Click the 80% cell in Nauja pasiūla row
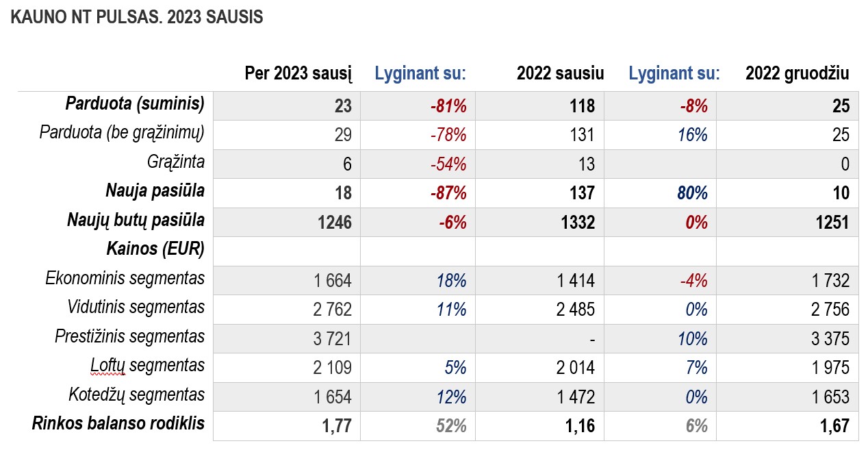 click(660, 193)
